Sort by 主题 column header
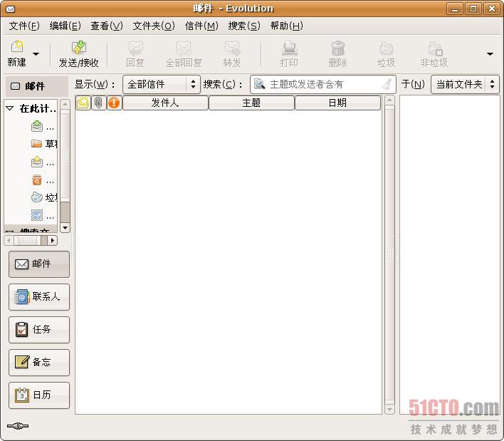This screenshot has width=504, height=441. (251, 103)
